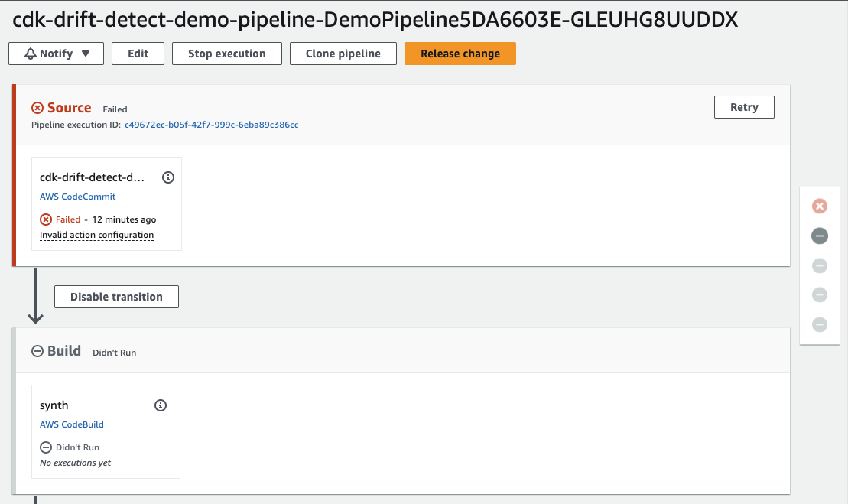Select the synth action card

click(106, 431)
